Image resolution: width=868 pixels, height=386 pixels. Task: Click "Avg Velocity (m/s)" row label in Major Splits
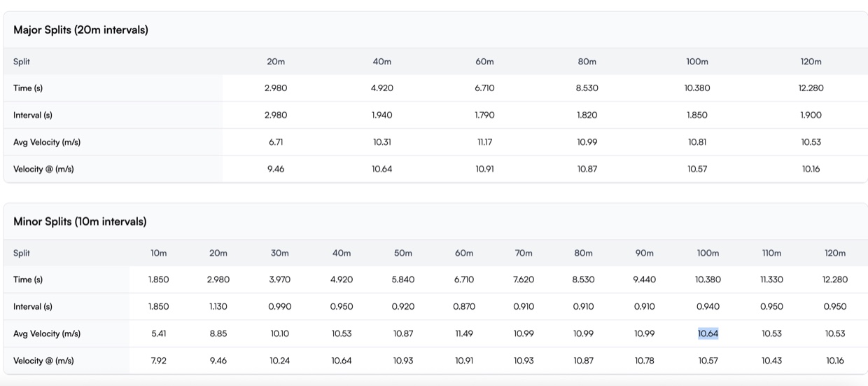[47, 142]
